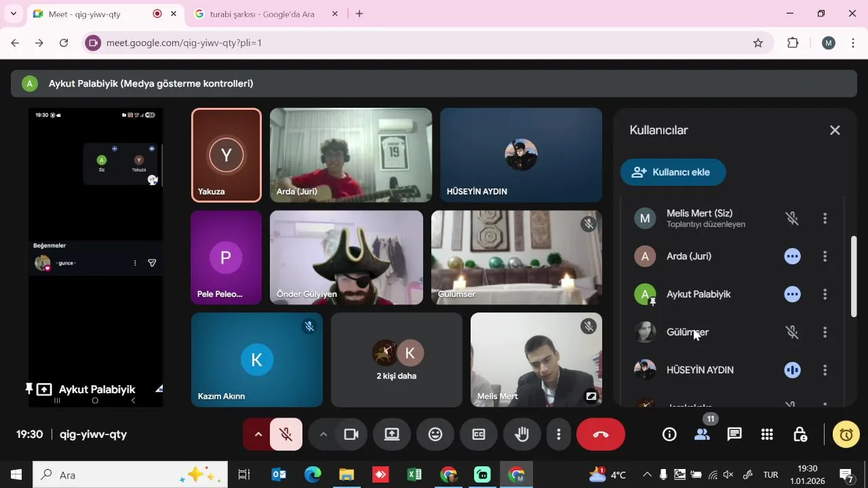This screenshot has height=488, width=868.
Task: Open more options for Gülümser row
Action: tap(825, 332)
